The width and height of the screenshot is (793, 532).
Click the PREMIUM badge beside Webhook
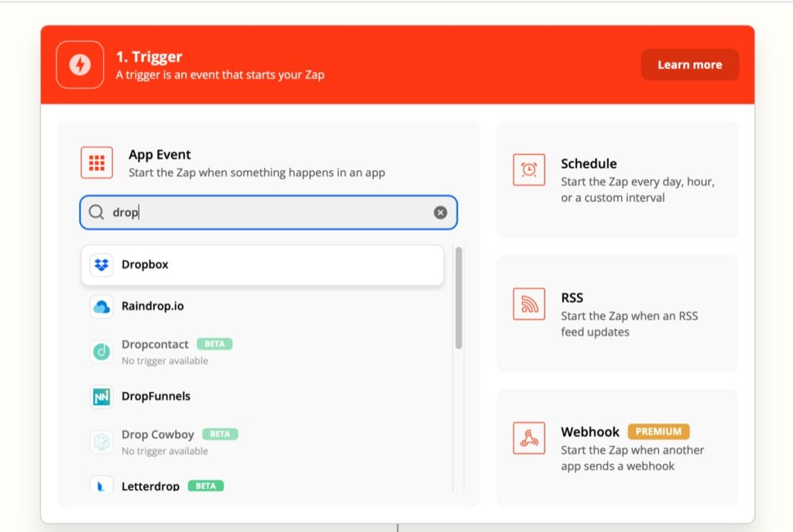pyautogui.click(x=658, y=431)
